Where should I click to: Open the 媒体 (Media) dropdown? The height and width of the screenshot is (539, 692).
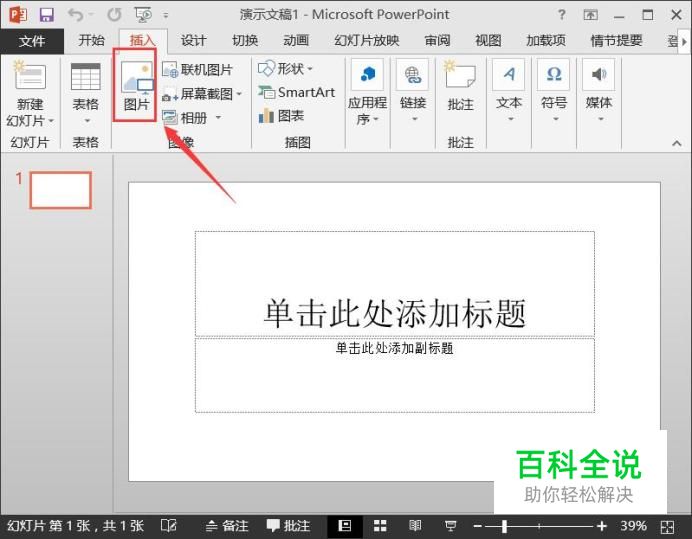coord(599,91)
